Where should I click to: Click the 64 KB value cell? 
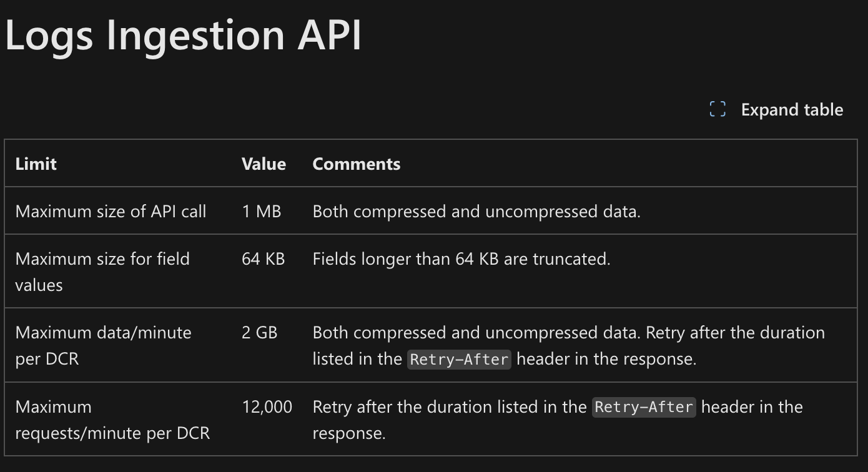click(263, 258)
